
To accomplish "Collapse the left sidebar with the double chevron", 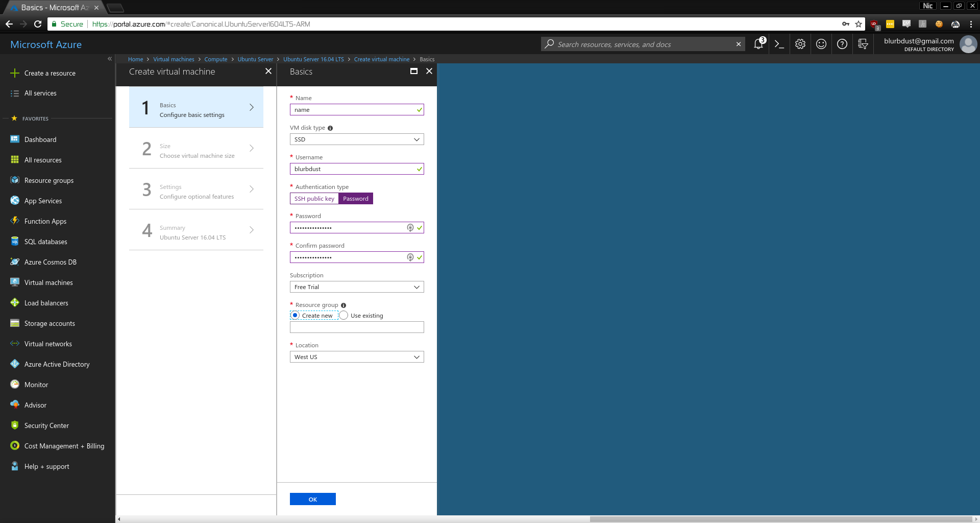I will pyautogui.click(x=110, y=59).
